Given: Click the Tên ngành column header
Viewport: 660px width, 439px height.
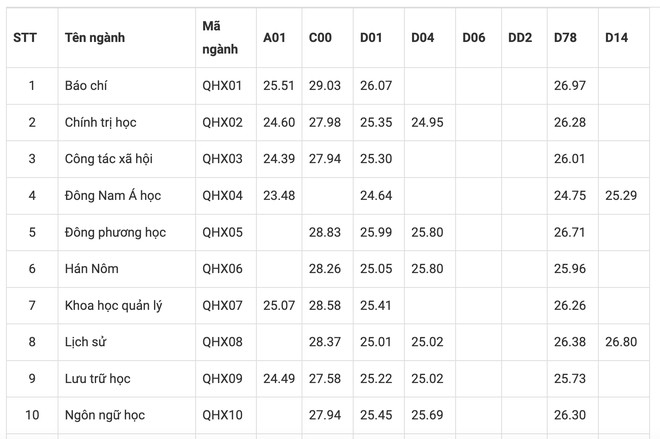Looking at the screenshot, I should 95,37.
